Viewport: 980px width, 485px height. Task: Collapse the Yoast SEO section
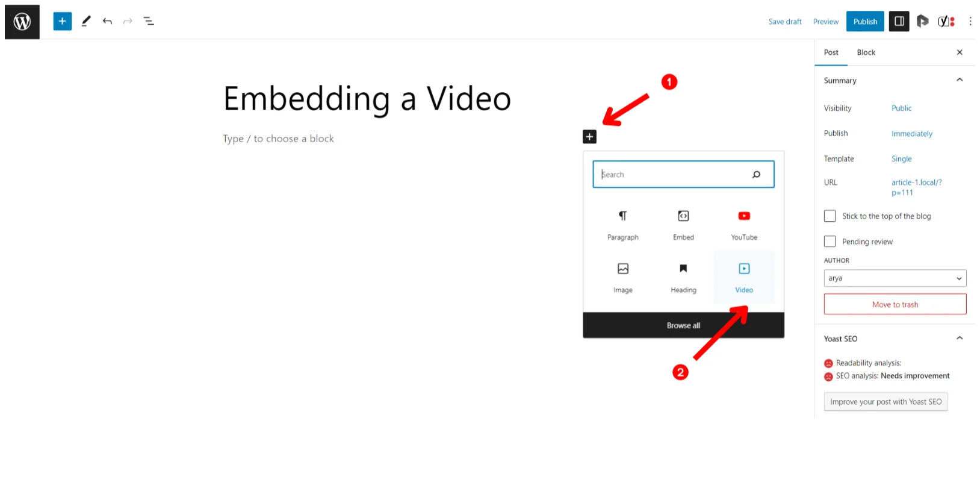(960, 339)
